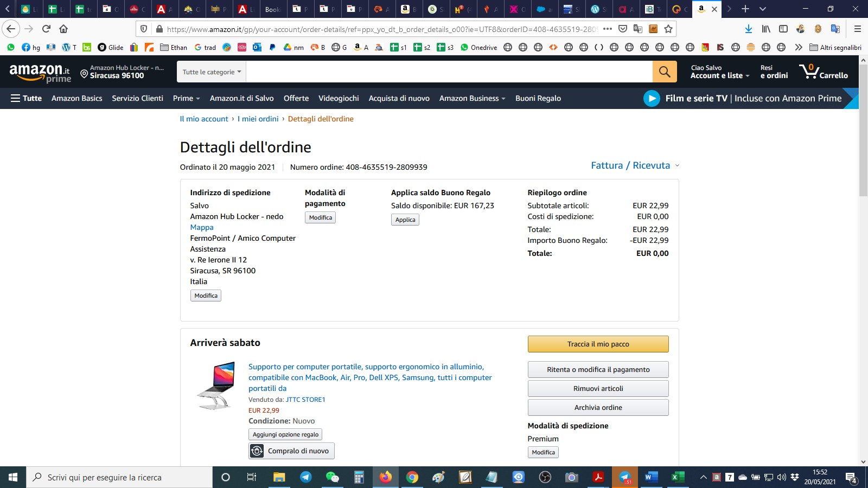Open Adobe Acrobat from the taskbar
Screen dimensions: 868x488
pyautogui.click(x=598, y=477)
